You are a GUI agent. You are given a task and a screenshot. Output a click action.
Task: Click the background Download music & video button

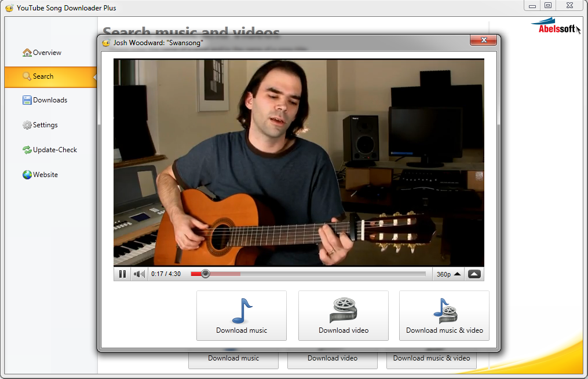431,360
